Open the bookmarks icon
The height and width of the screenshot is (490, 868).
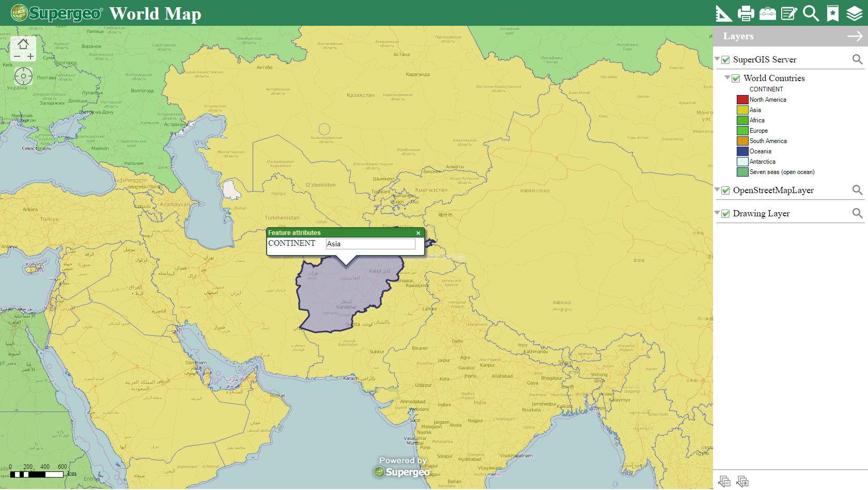coord(833,13)
